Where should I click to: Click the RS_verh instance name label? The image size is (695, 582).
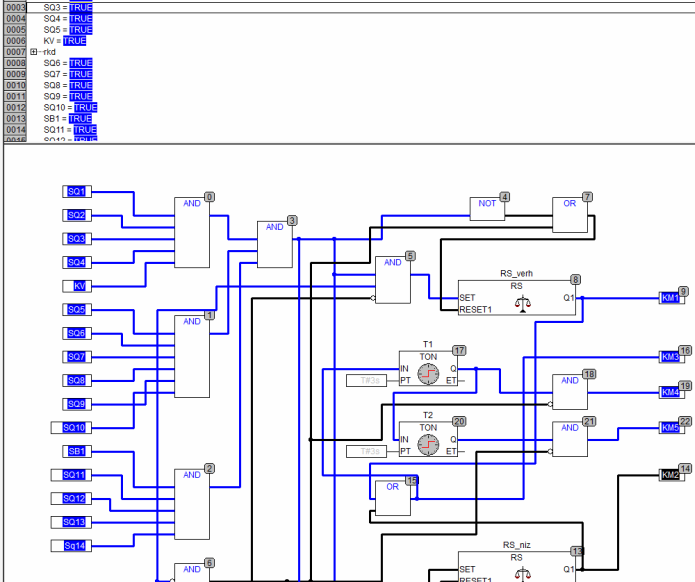point(516,273)
